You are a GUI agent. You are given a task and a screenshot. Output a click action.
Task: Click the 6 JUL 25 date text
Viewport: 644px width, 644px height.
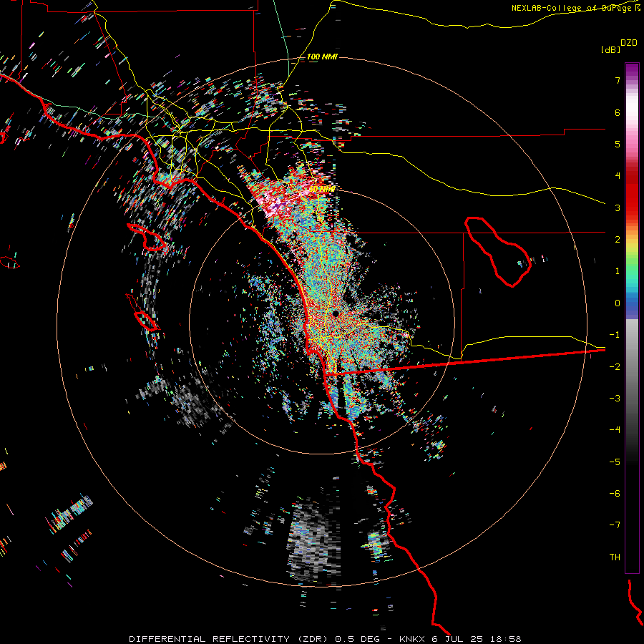coord(457,639)
